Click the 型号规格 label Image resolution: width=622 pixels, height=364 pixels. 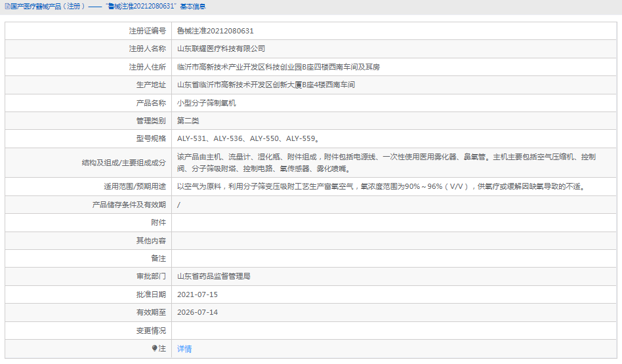click(151, 139)
